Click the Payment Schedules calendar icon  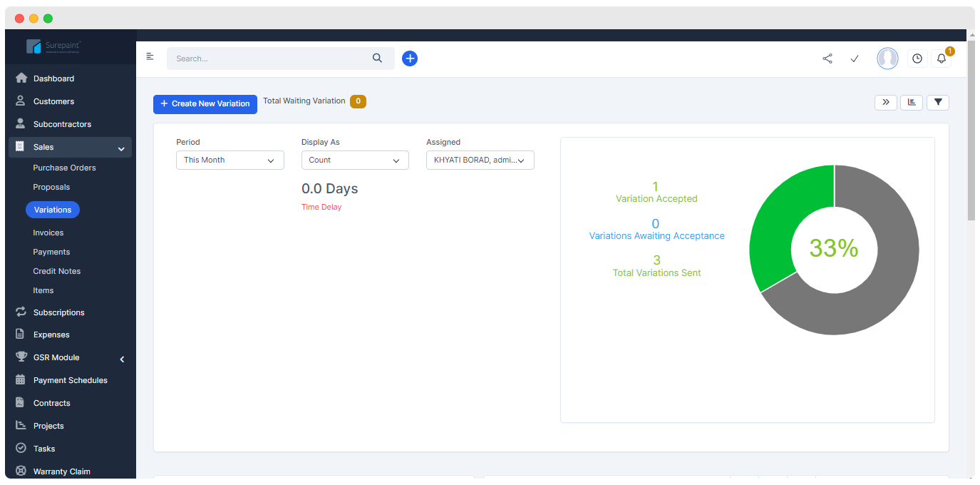[x=21, y=380]
